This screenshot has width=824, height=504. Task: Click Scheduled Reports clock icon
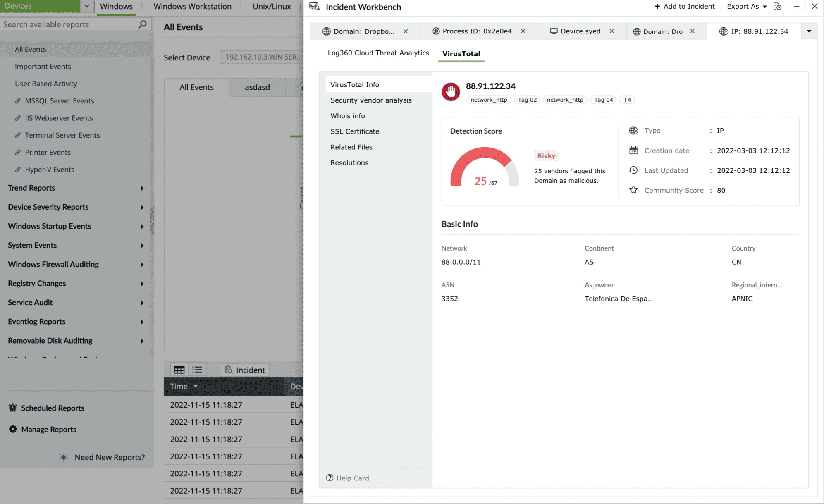(13, 408)
